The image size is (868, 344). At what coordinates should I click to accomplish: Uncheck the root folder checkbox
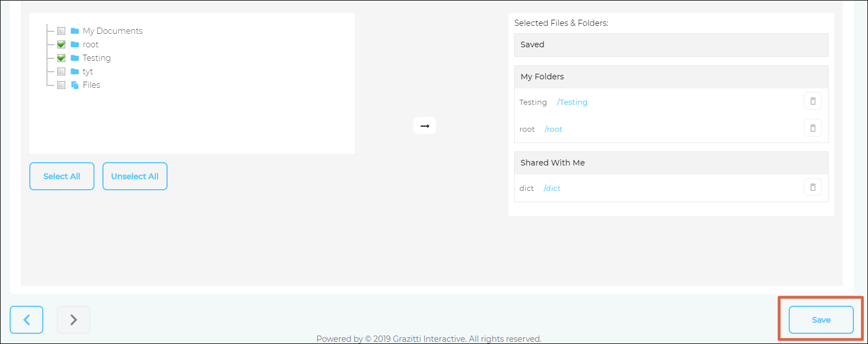[x=61, y=44]
